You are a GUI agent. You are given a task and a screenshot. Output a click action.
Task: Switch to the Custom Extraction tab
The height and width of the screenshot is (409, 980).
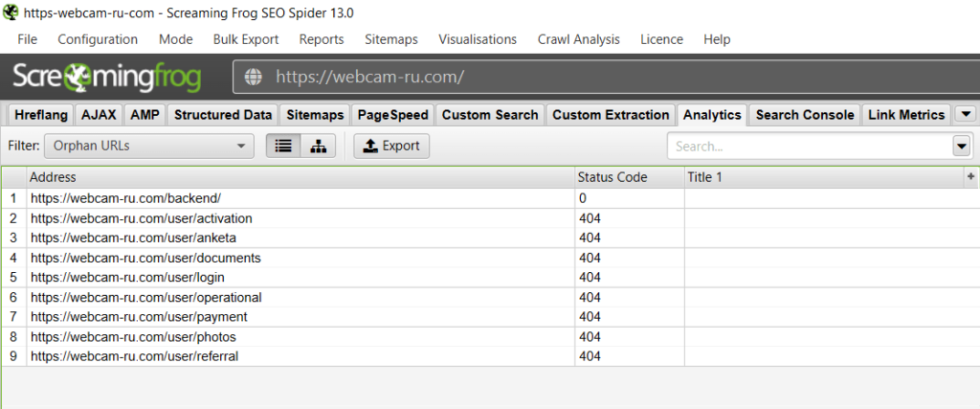coord(611,115)
